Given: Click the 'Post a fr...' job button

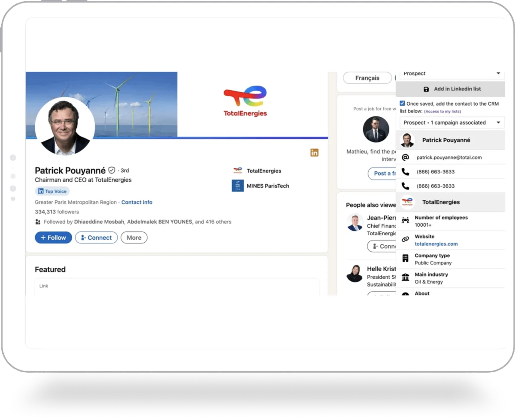Looking at the screenshot, I should tap(382, 173).
